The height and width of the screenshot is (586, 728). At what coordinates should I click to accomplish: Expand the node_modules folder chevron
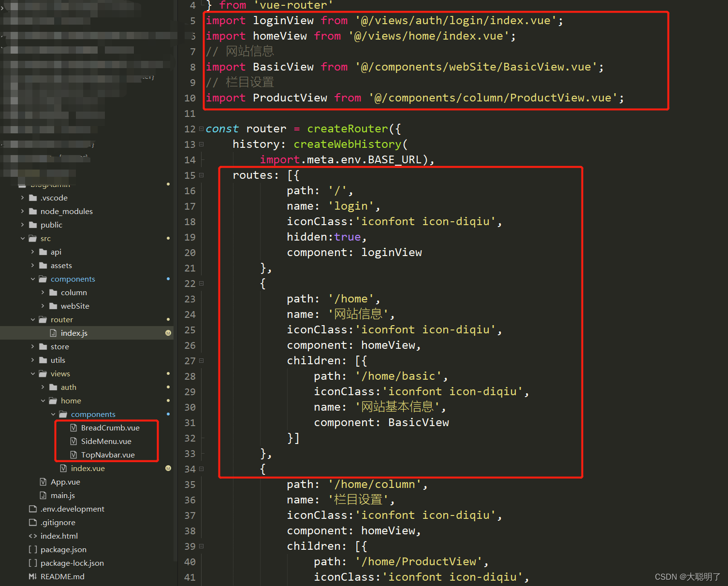22,211
